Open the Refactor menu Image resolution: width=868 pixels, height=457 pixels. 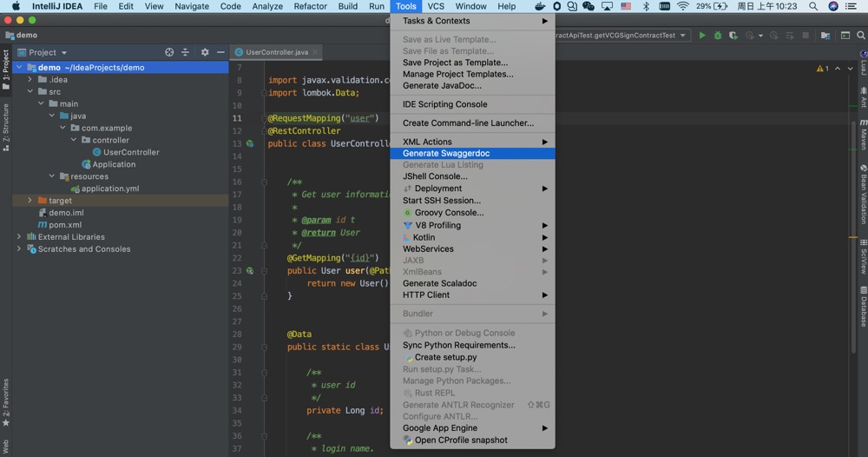[x=310, y=6]
